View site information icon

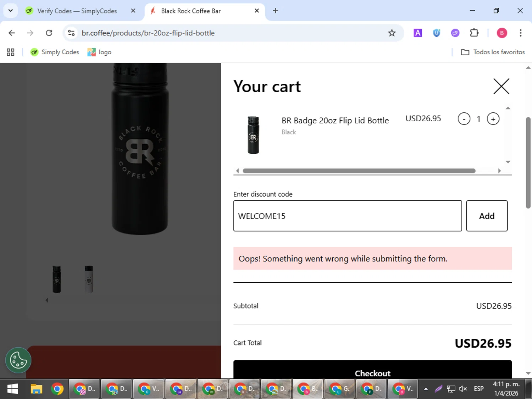(x=71, y=33)
